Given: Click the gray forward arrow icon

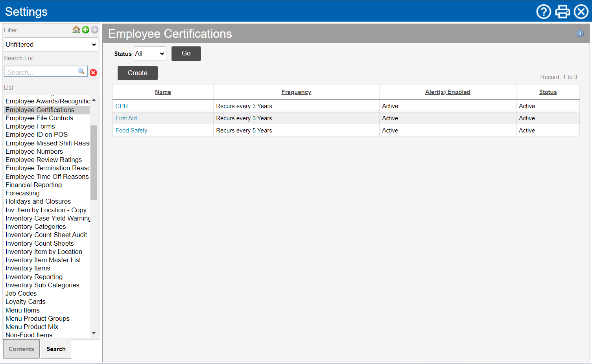Looking at the screenshot, I should point(94,29).
